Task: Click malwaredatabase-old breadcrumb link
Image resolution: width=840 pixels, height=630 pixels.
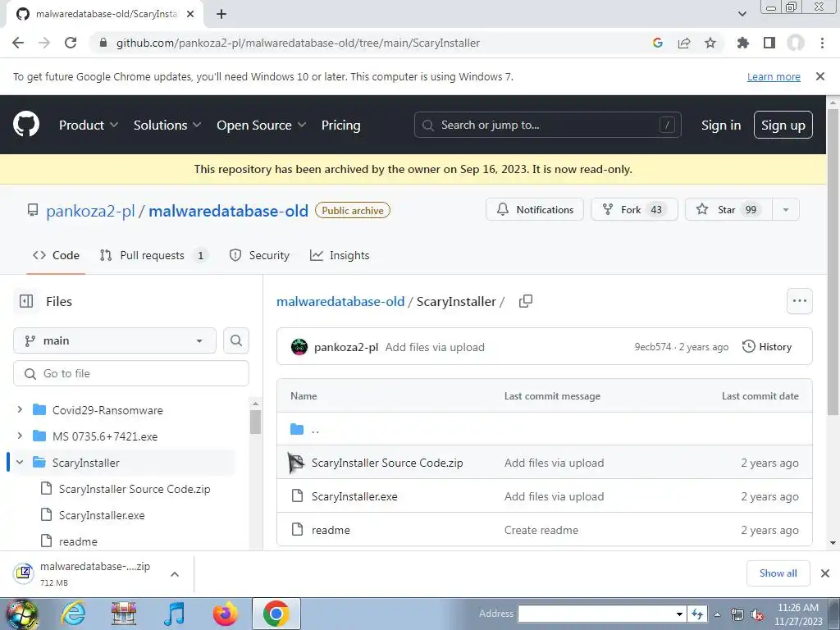Action: pos(340,301)
